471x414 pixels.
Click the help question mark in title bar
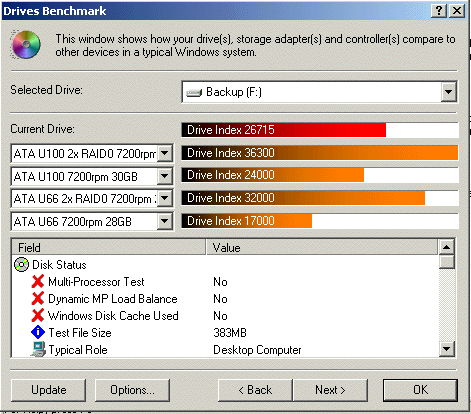click(439, 11)
